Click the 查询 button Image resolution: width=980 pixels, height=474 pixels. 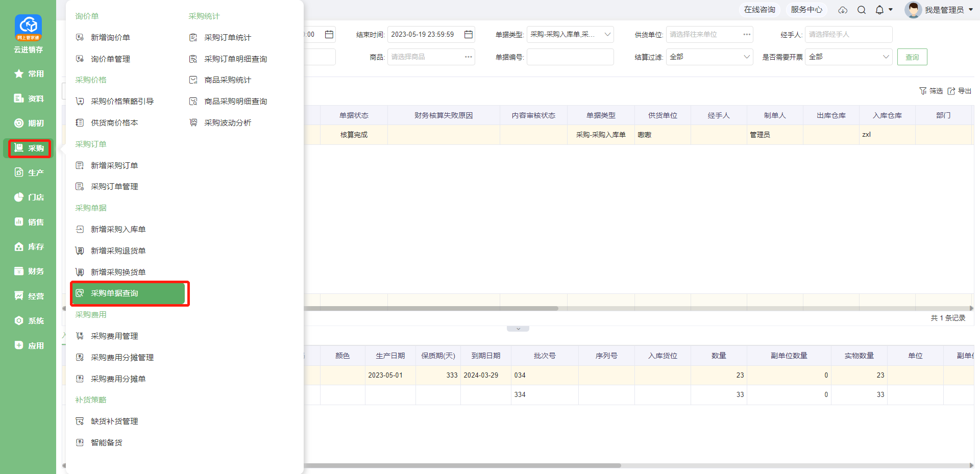tap(912, 57)
